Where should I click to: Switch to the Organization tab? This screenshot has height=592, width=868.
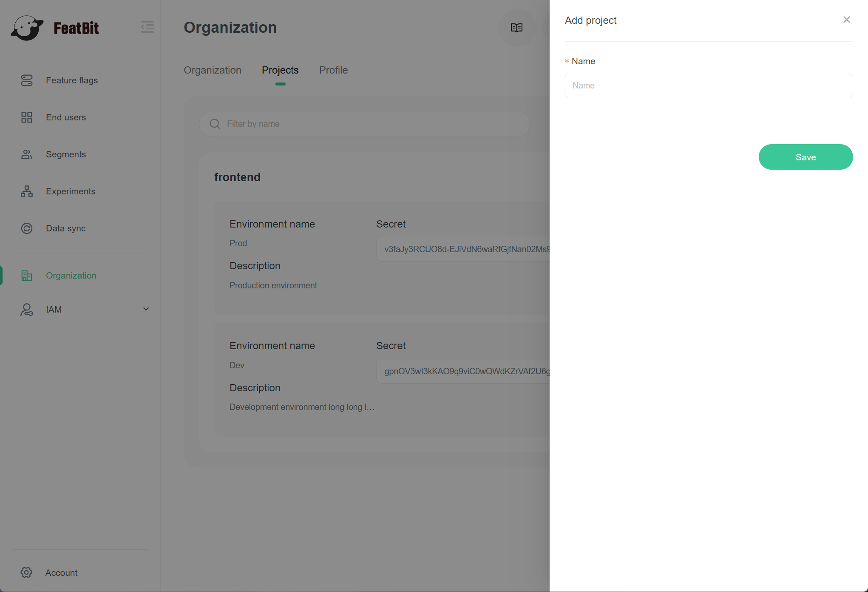[x=212, y=70]
